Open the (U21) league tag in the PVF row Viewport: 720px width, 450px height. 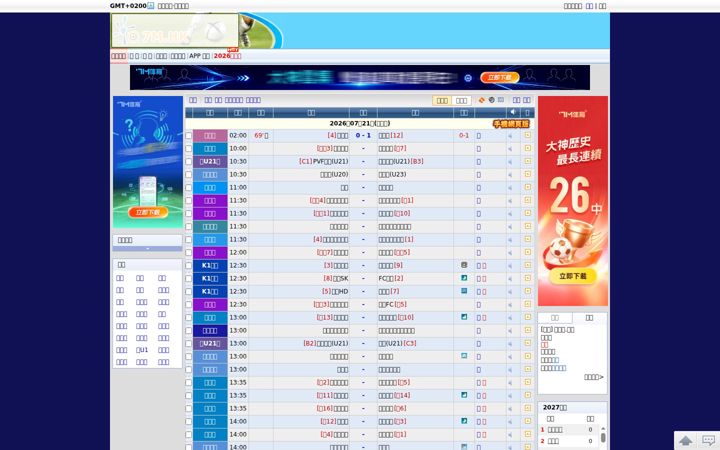pos(210,162)
